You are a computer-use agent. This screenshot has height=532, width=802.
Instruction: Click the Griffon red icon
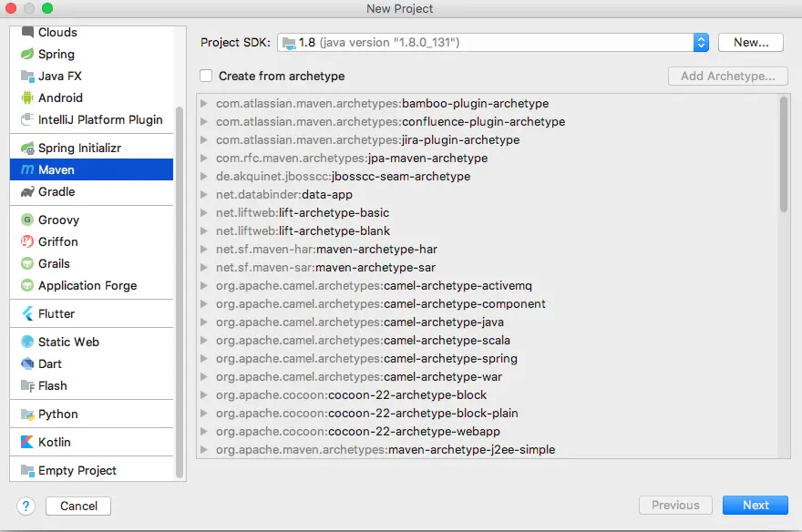pos(27,241)
